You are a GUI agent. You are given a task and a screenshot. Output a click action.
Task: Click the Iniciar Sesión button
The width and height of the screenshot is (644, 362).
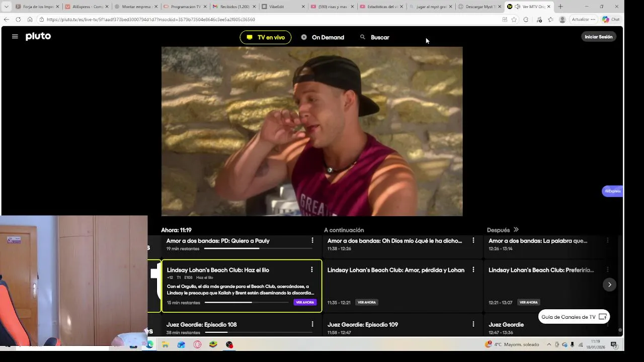[599, 37]
